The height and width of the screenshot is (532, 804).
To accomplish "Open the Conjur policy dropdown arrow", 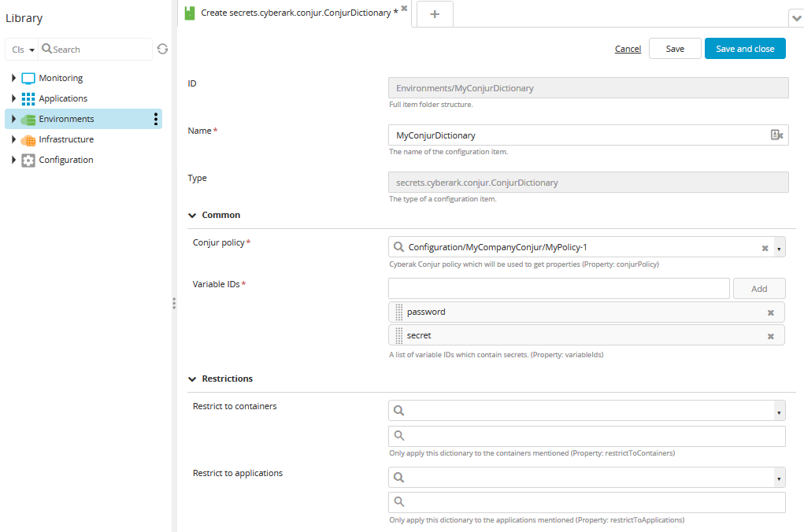I will 779,248.
